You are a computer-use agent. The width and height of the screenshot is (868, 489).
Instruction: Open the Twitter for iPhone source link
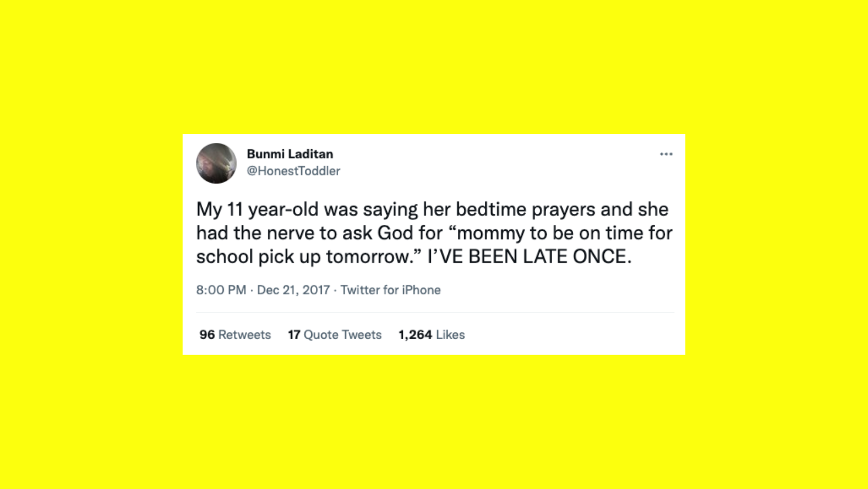coord(390,290)
